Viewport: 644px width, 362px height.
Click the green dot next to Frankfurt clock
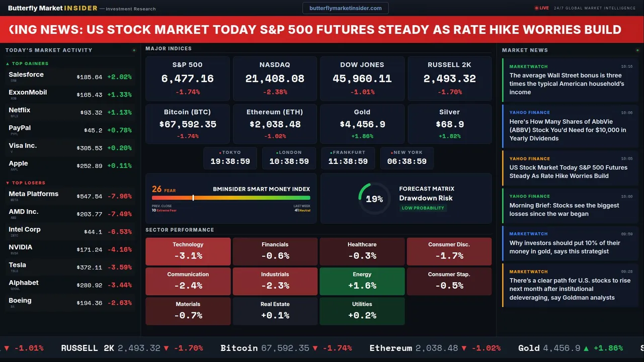(331, 152)
